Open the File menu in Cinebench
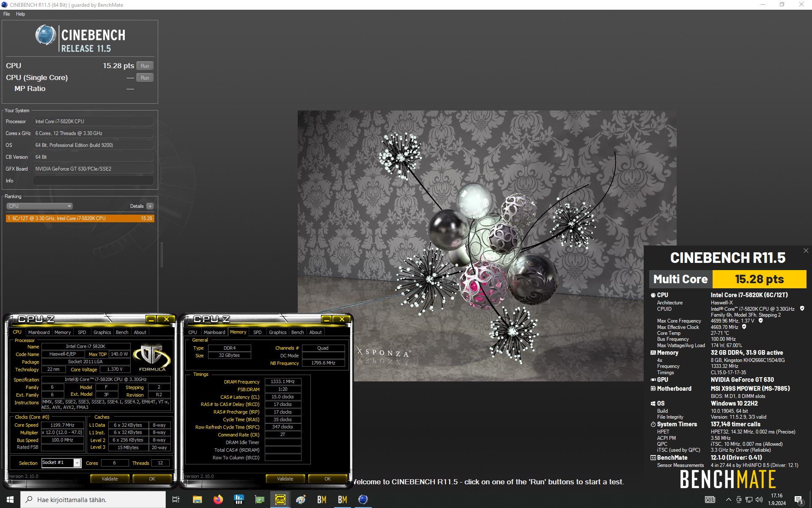This screenshot has width=812, height=508. coord(7,14)
